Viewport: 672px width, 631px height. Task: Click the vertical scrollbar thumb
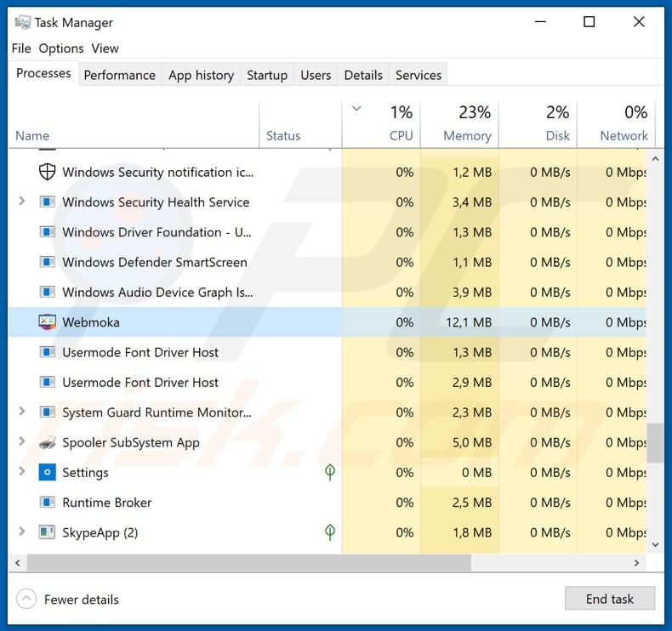click(x=655, y=443)
